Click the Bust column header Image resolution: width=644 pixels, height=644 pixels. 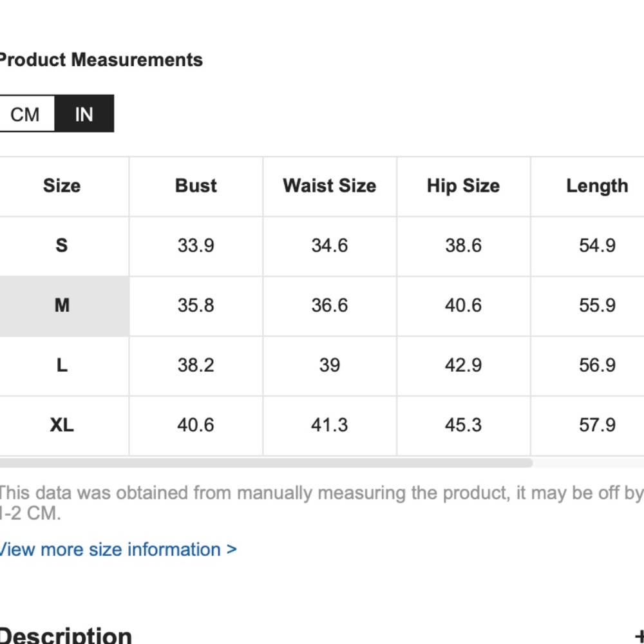(196, 186)
